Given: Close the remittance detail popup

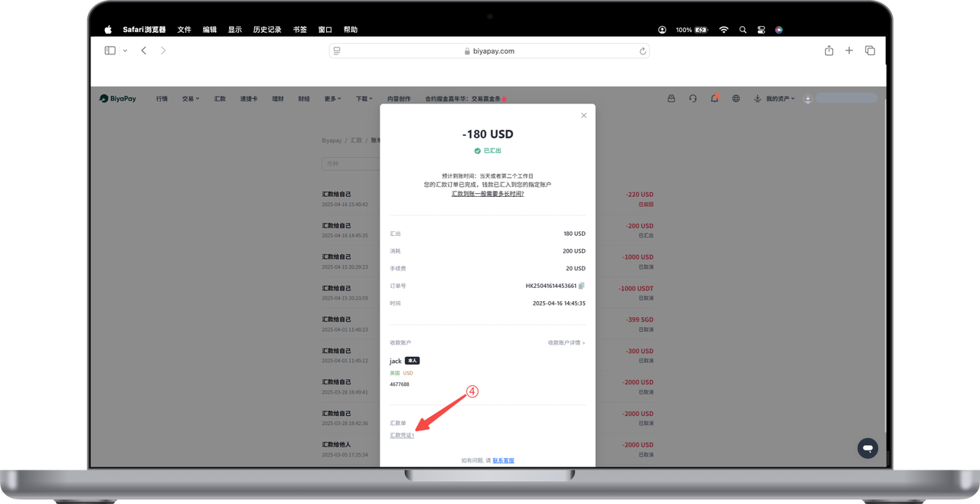Looking at the screenshot, I should (583, 116).
